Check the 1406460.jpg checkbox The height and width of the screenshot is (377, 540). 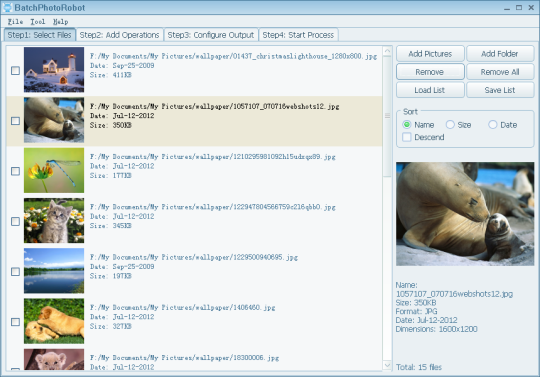tap(15, 322)
